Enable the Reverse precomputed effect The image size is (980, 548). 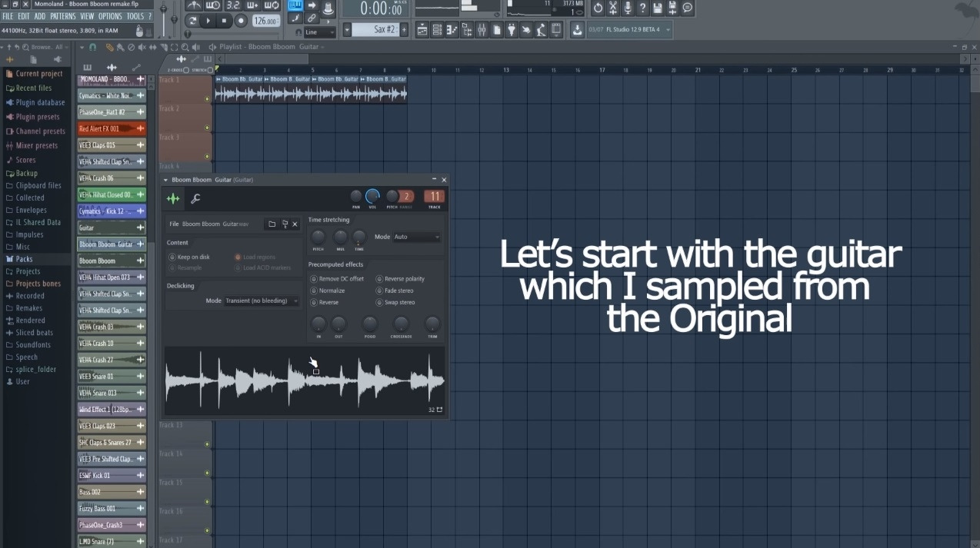[x=324, y=302]
